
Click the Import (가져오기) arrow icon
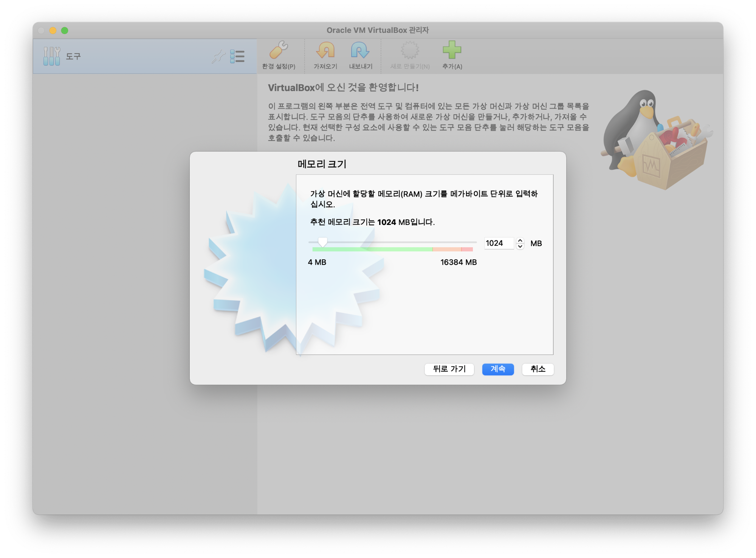325,50
